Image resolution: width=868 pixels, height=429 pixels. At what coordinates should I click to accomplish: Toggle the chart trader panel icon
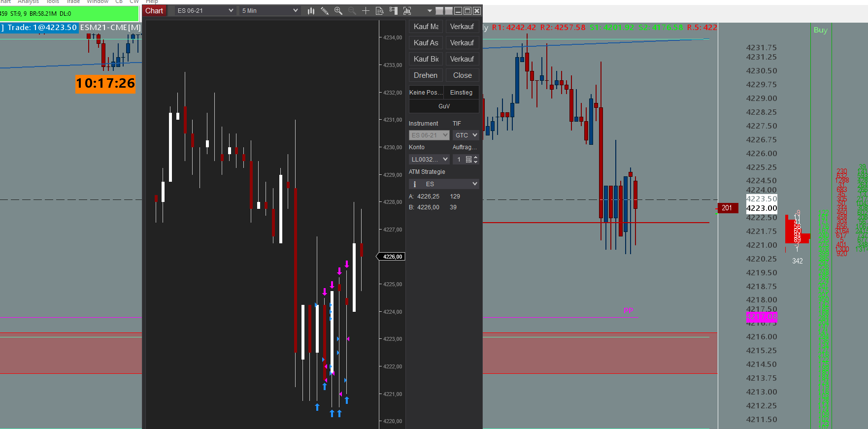[x=393, y=11]
